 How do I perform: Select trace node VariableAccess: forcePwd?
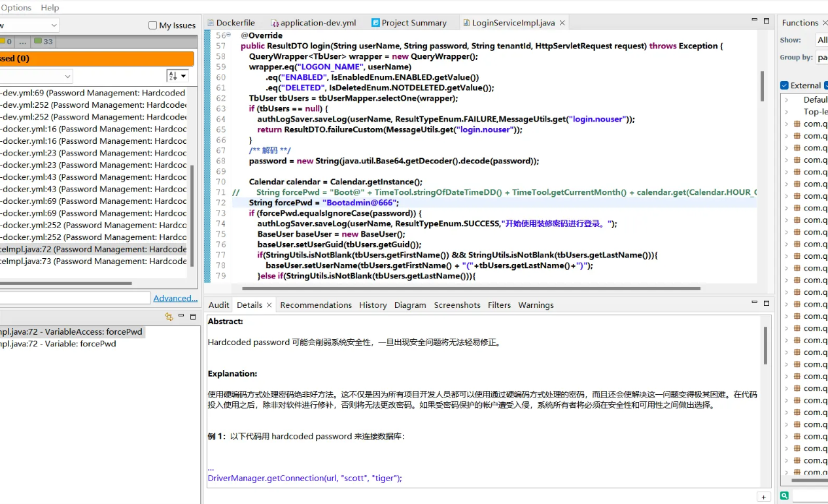(71, 331)
